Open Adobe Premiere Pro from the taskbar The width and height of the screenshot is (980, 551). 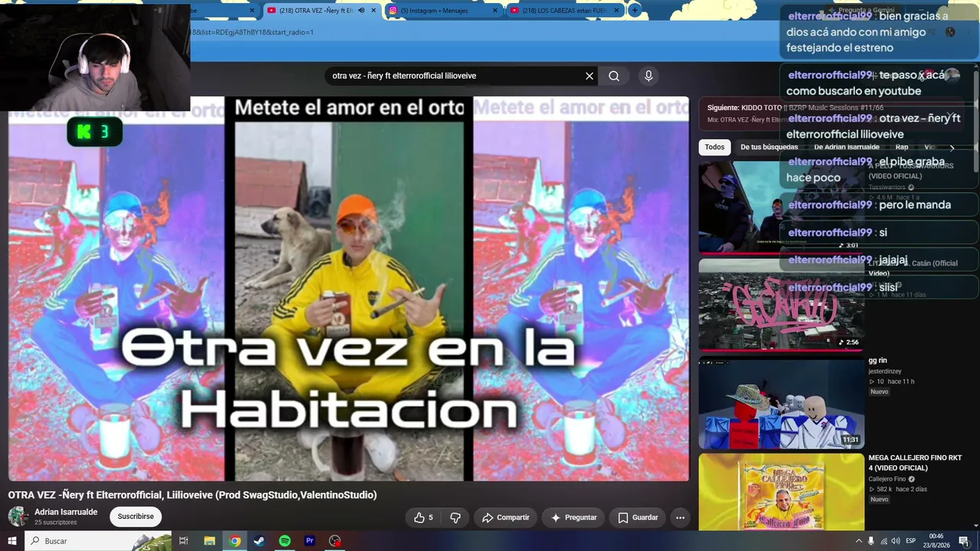(309, 541)
